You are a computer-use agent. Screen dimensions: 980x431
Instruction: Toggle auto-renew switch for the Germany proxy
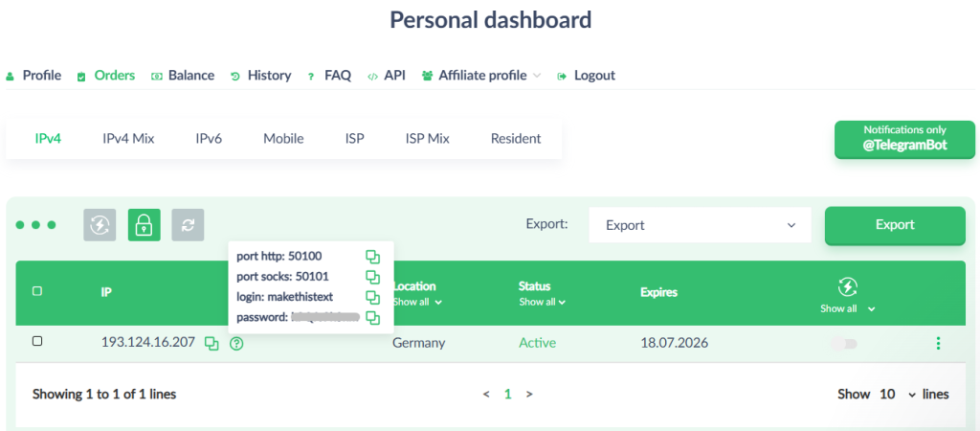844,344
